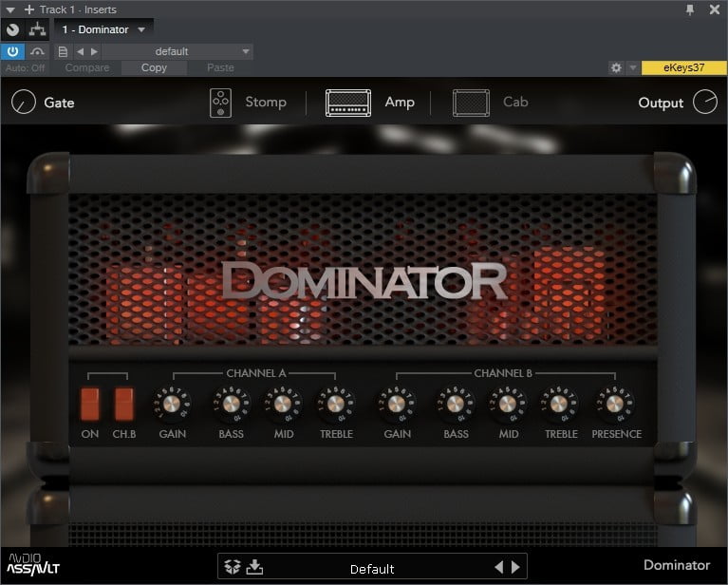The height and width of the screenshot is (585, 728).
Task: Click the Auto: Off automation label
Action: pos(26,67)
